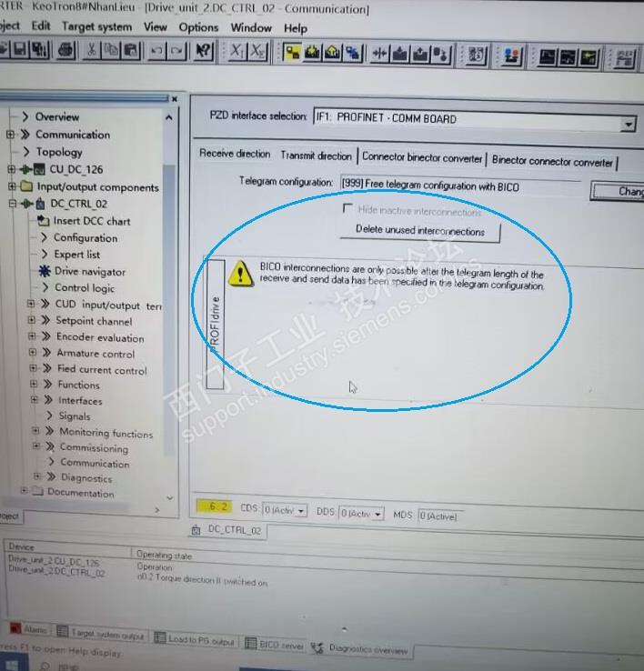Click the Paste clipboard icon

(x=132, y=51)
